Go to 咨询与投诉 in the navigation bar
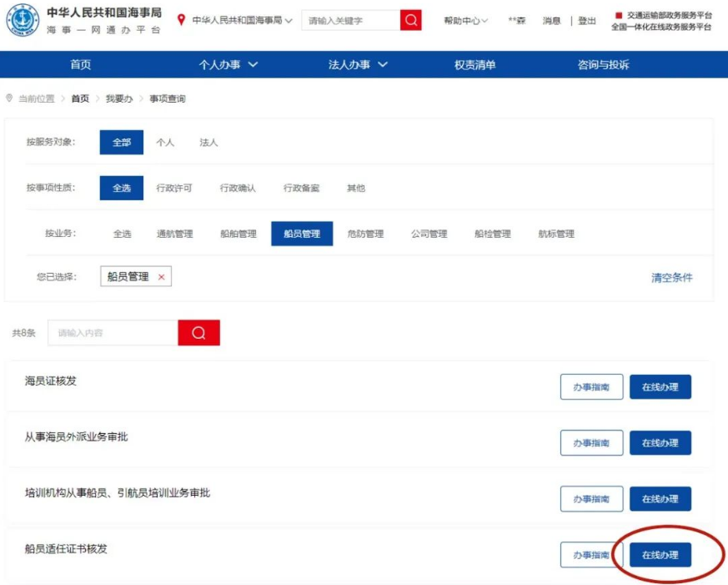Screen dimensions: 728x585 point(603,65)
